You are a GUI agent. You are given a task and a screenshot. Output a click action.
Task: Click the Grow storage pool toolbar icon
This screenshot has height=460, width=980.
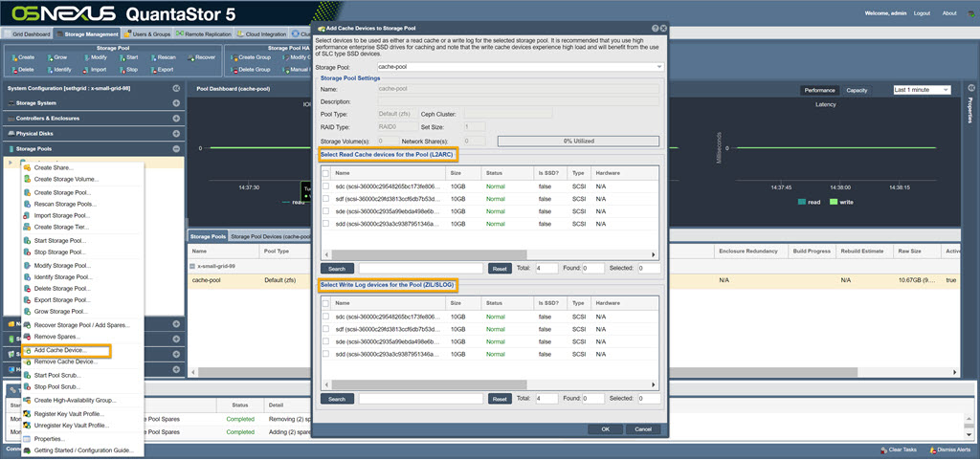coord(49,57)
